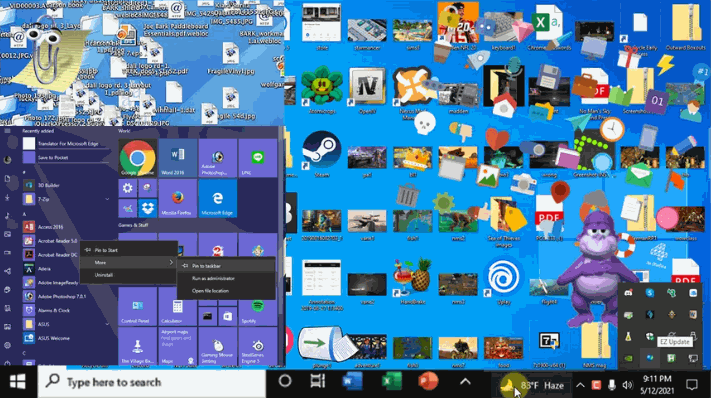Open the Start menu settings gear in sidebar
711x398 pixels.
(7, 345)
